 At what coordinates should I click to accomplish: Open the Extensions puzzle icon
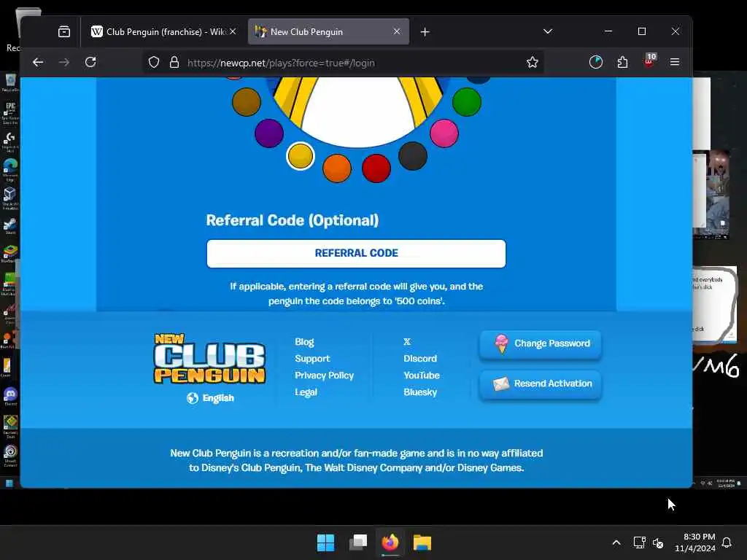tap(622, 63)
